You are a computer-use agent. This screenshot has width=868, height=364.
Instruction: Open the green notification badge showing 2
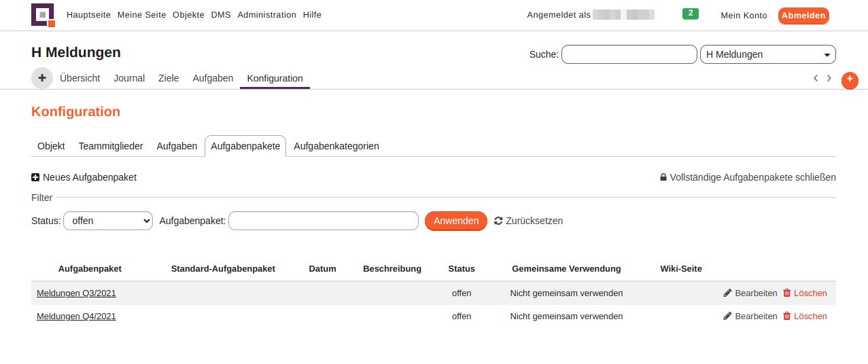point(690,14)
